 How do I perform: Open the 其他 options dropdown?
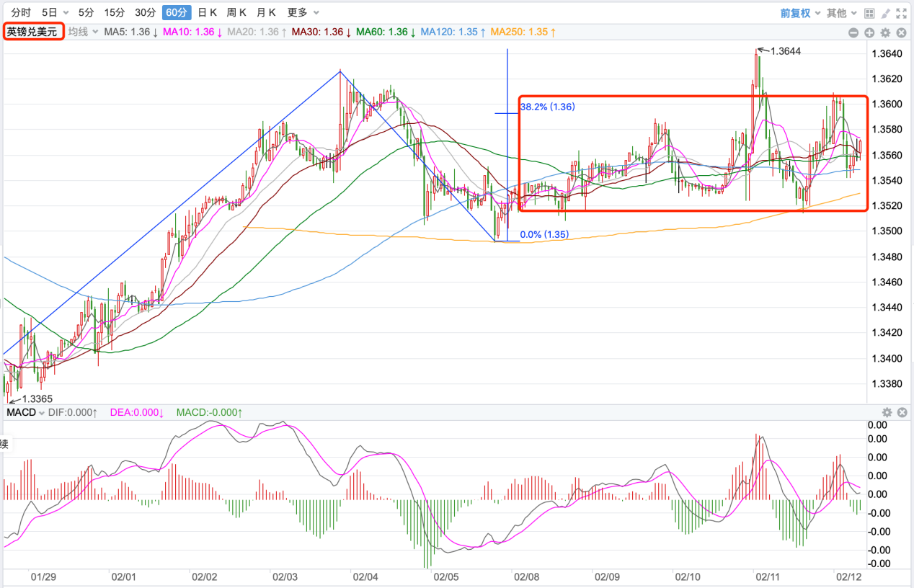point(841,13)
